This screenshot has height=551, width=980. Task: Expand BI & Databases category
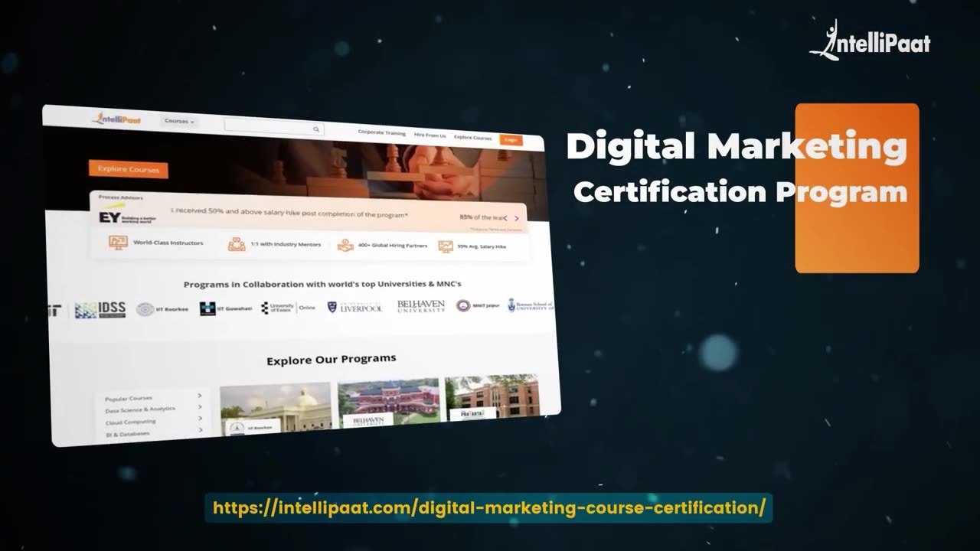153,433
